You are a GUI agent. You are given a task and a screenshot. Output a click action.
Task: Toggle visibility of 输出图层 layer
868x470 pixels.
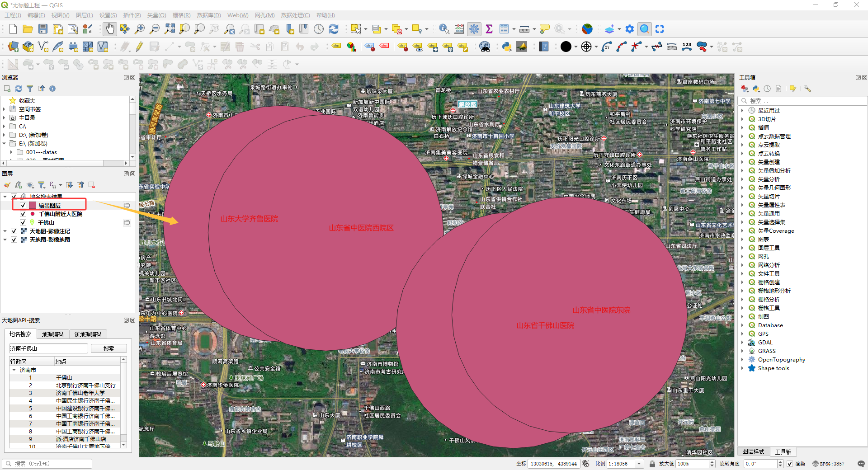pyautogui.click(x=23, y=205)
